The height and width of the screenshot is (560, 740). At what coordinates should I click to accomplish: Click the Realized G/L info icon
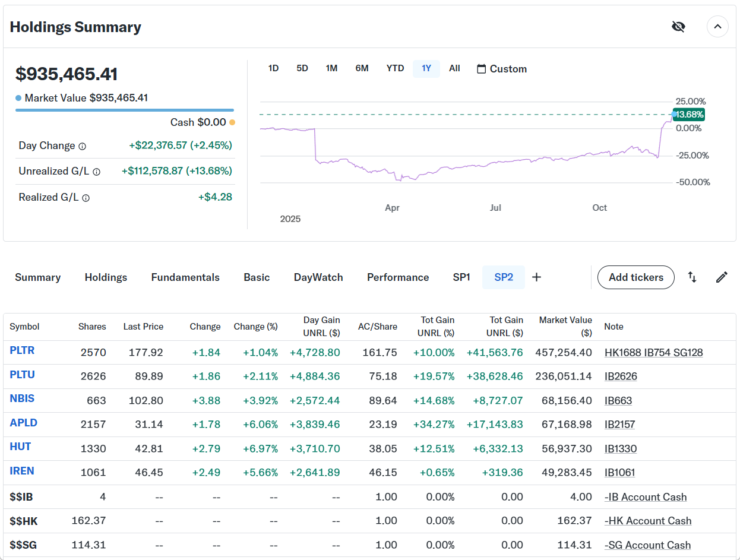click(x=86, y=198)
